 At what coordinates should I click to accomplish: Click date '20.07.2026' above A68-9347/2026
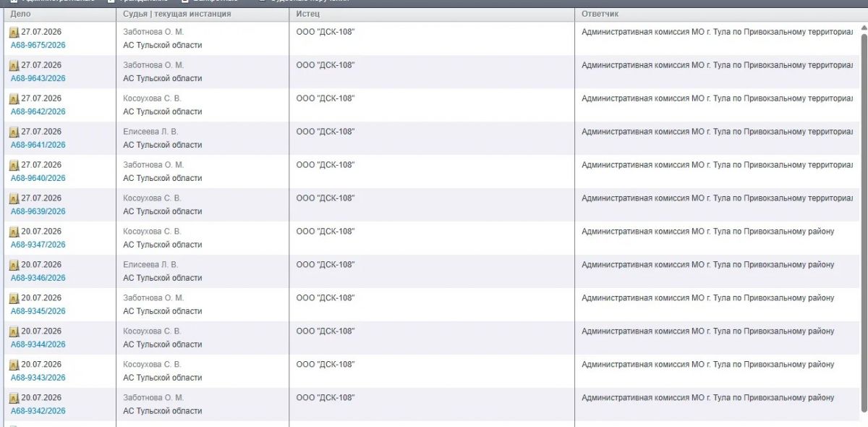coord(41,232)
